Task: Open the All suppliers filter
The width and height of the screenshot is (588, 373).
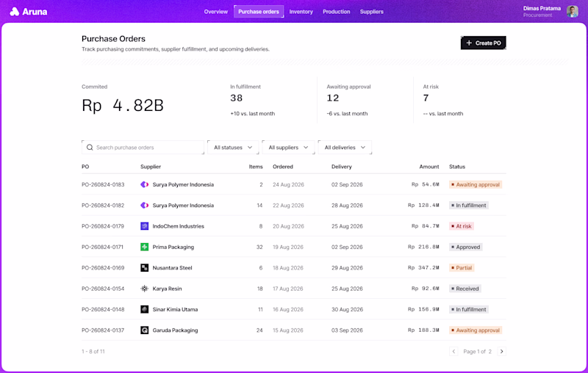Action: pos(288,148)
